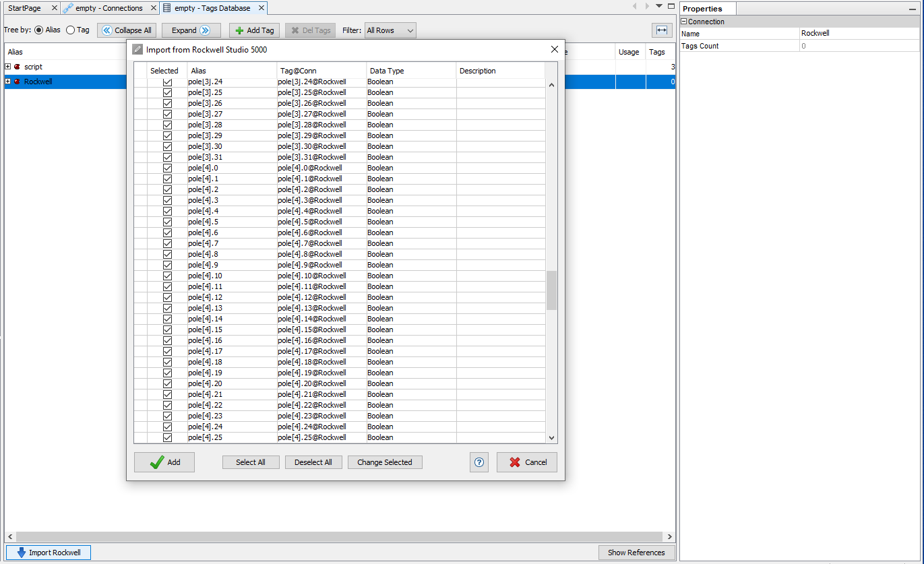Image resolution: width=924 pixels, height=564 pixels.
Task: Click the Data Type column header
Action: coord(411,71)
